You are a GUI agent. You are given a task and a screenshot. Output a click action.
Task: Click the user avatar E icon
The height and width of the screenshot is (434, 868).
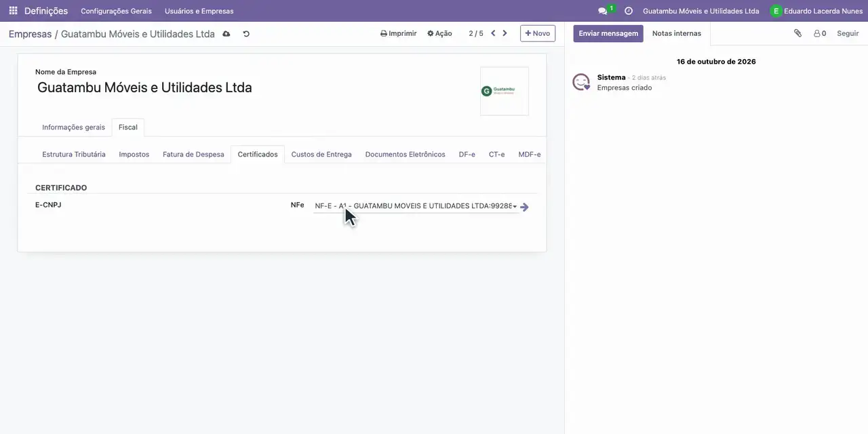coord(776,11)
